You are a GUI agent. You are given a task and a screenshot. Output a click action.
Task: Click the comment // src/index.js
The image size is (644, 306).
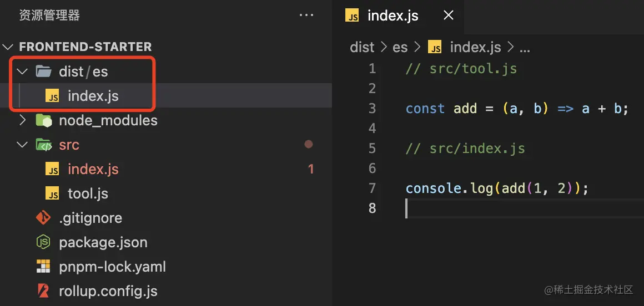pyautogui.click(x=465, y=148)
